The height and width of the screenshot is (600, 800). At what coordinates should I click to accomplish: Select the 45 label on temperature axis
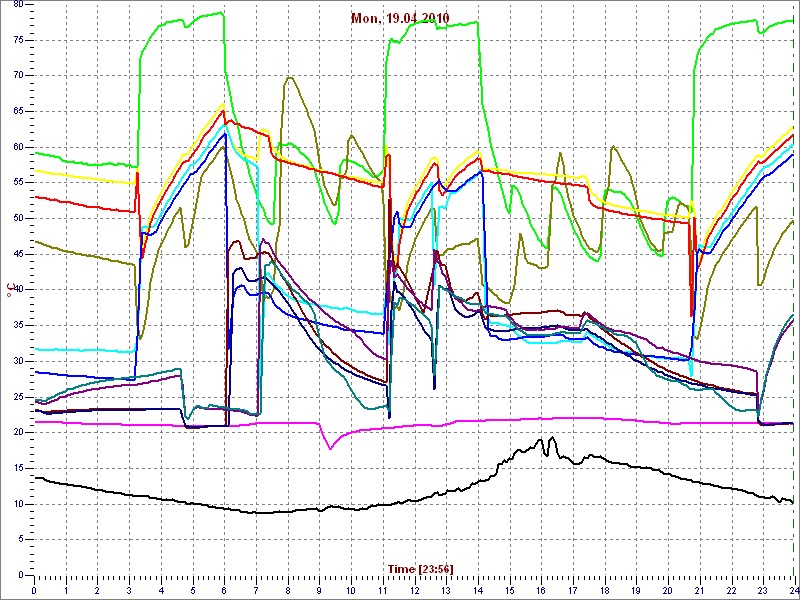pyautogui.click(x=17, y=255)
